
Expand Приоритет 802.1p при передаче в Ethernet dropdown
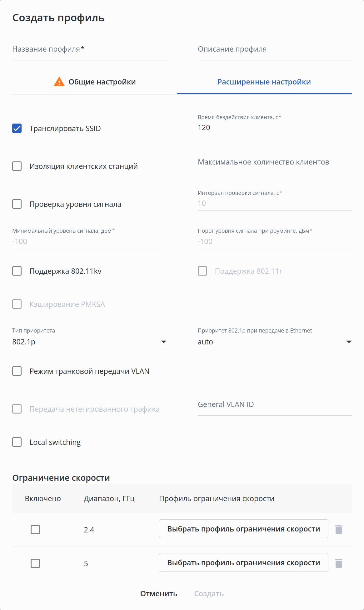pyautogui.click(x=274, y=342)
